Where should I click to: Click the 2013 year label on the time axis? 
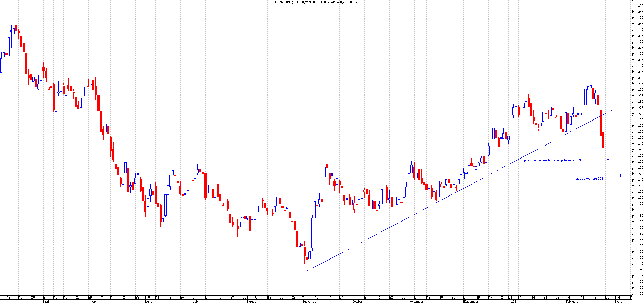tap(515, 302)
